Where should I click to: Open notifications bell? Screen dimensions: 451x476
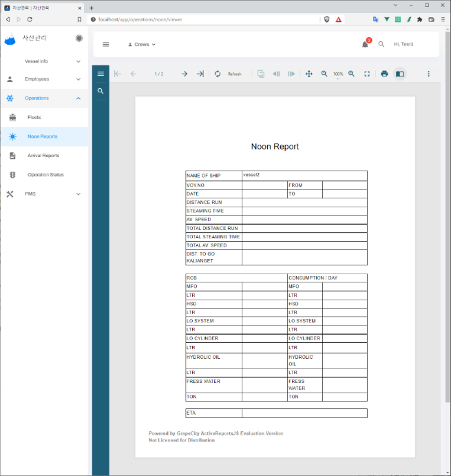click(366, 45)
